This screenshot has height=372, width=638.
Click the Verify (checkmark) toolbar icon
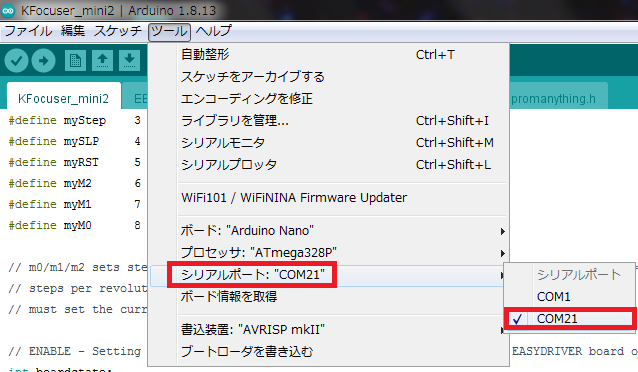pyautogui.click(x=16, y=61)
